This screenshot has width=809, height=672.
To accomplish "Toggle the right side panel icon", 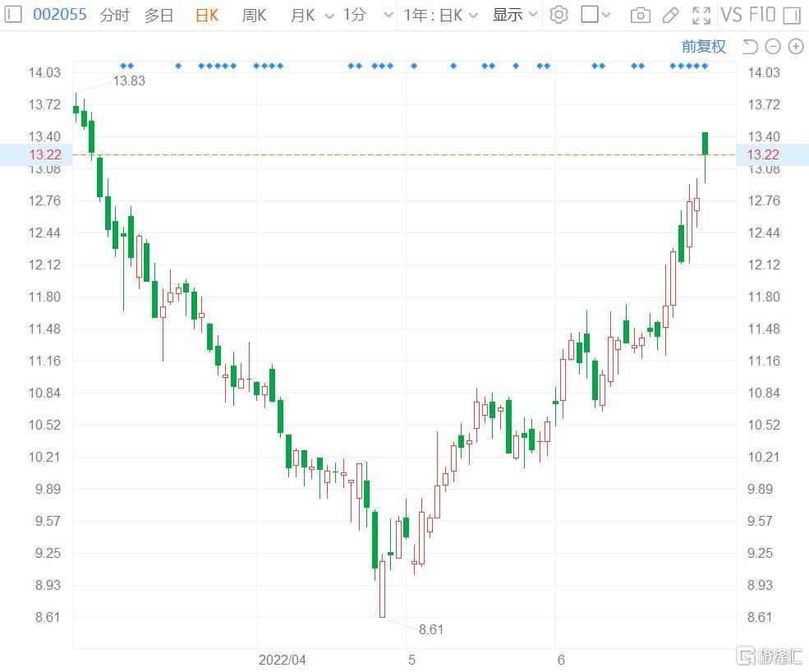I will pos(792,15).
